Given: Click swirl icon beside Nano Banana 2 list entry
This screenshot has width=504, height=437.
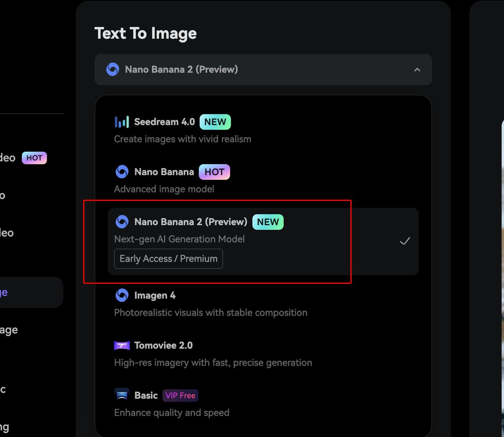Looking at the screenshot, I should (x=122, y=221).
